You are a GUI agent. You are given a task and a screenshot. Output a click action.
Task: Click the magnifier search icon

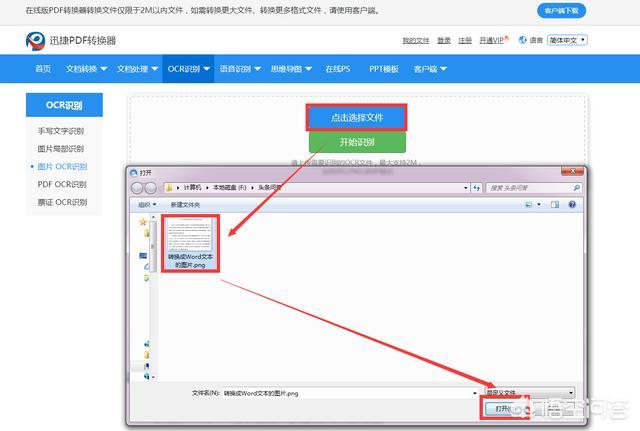tap(577, 188)
